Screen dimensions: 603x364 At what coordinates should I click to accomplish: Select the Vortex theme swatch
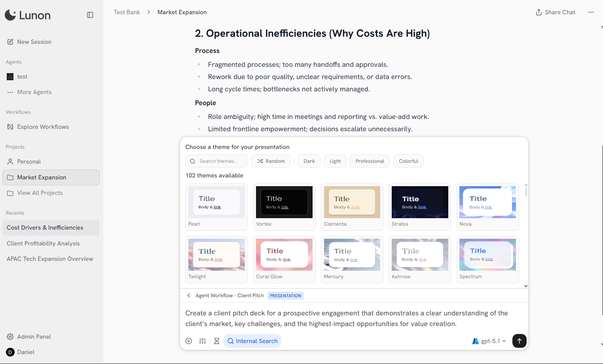tap(284, 202)
